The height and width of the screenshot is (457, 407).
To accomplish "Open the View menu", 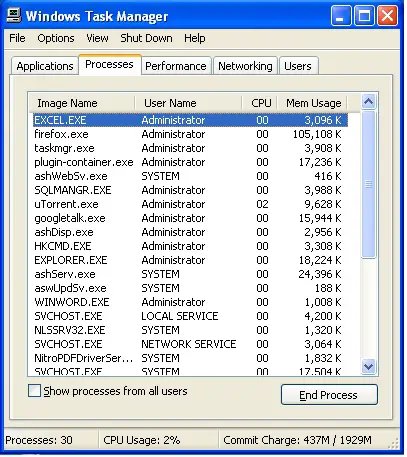I will (x=97, y=38).
